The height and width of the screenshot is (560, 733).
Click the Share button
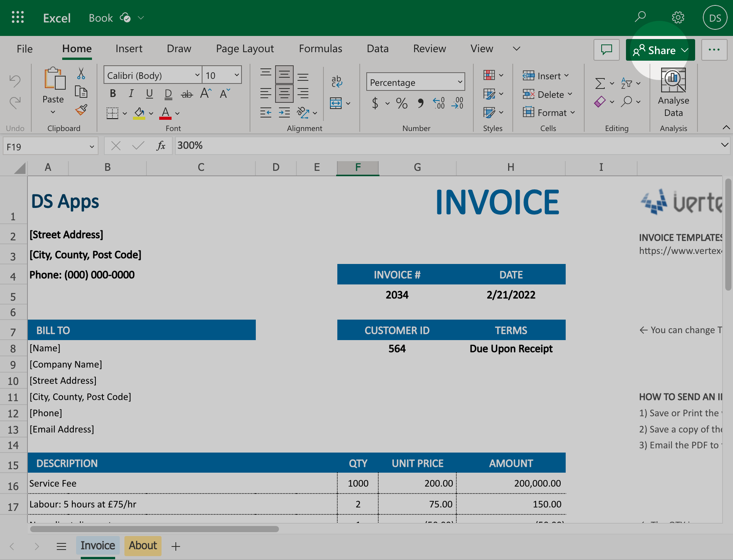660,50
